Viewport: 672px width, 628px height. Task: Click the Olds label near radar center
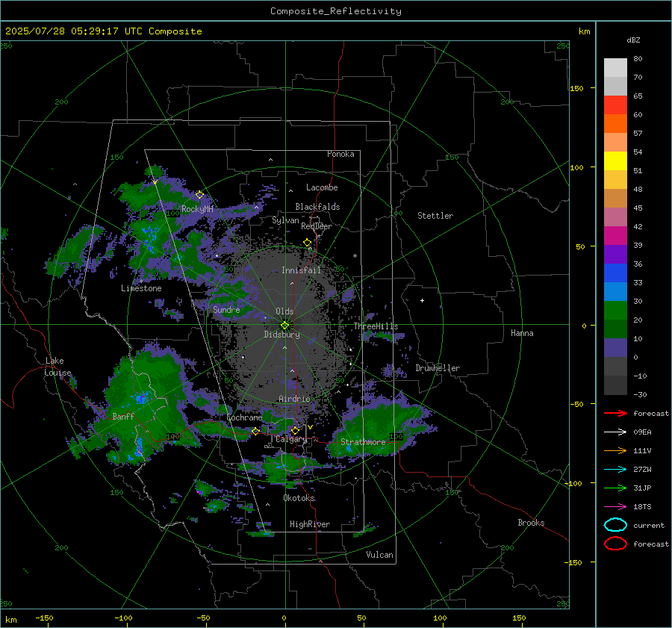[x=284, y=311]
